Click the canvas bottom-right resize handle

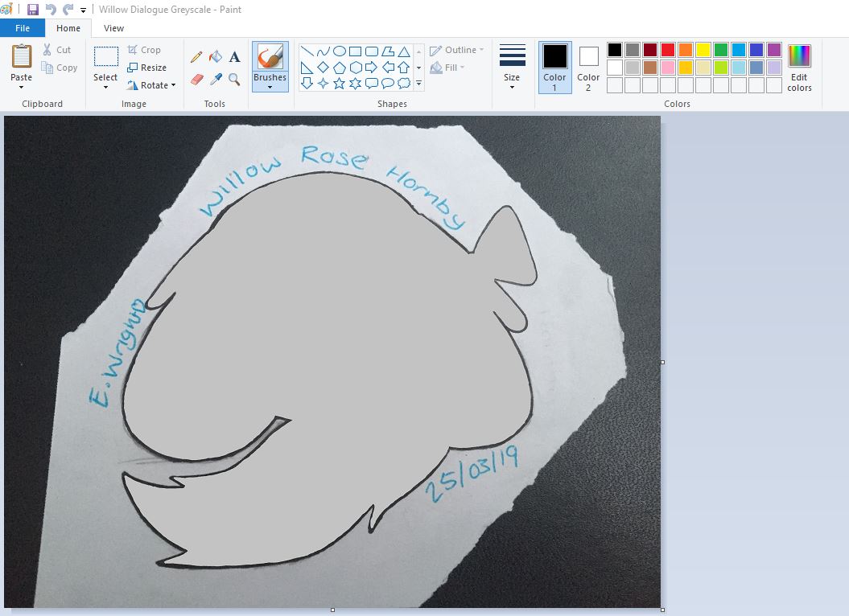tap(662, 610)
